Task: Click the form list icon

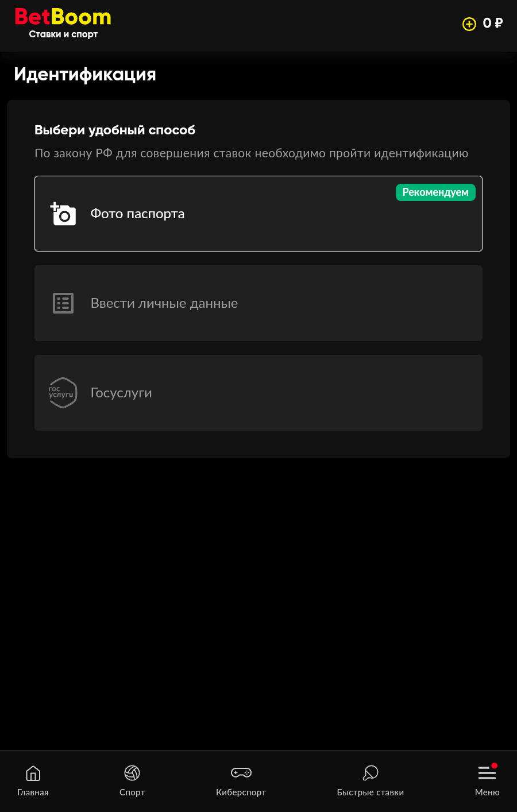Action: tap(63, 303)
